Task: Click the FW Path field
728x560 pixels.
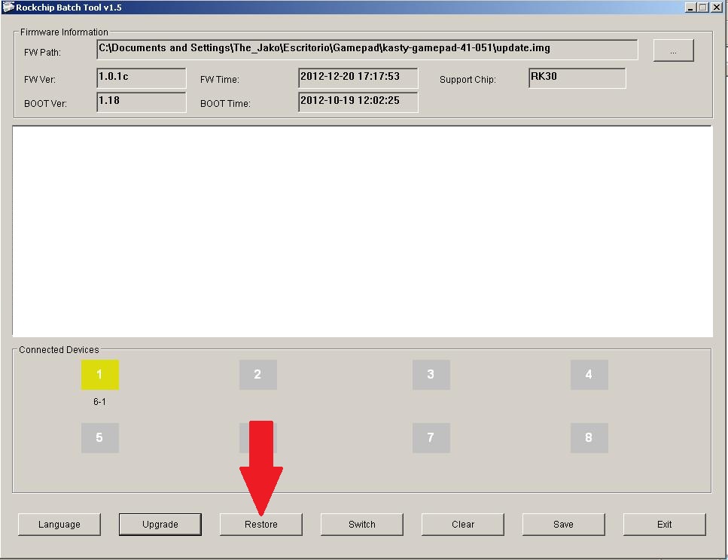Action: point(367,50)
